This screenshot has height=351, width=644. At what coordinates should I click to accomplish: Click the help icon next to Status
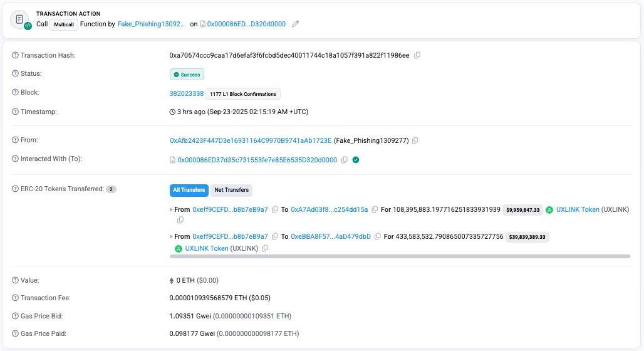[15, 73]
